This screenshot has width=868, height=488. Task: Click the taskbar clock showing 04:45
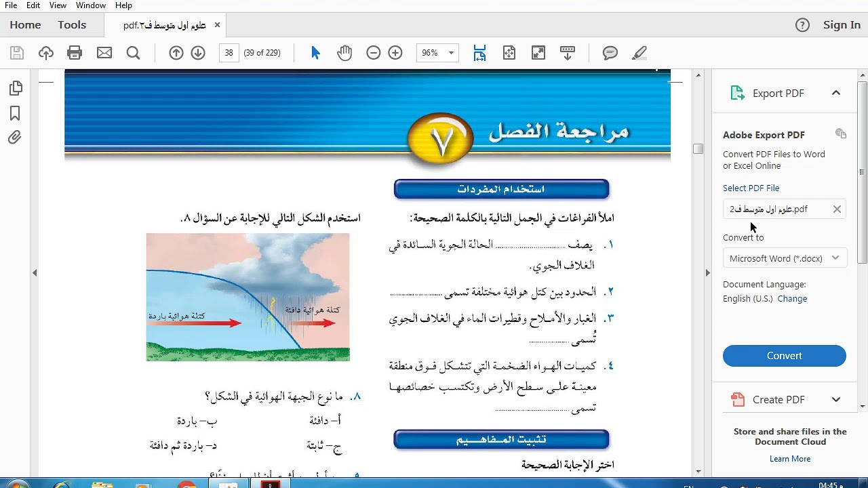click(831, 485)
